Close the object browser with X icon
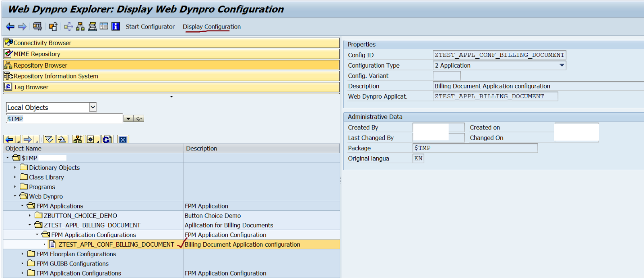 [x=123, y=139]
